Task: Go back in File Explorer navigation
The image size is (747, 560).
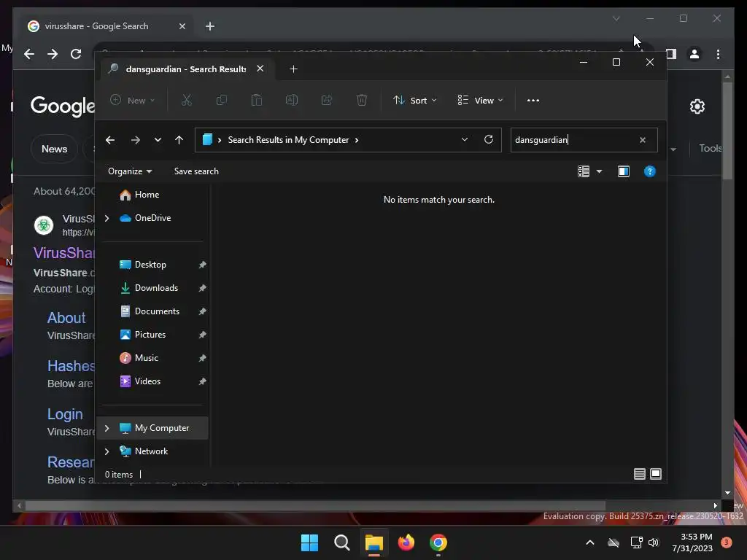Action: (x=110, y=140)
